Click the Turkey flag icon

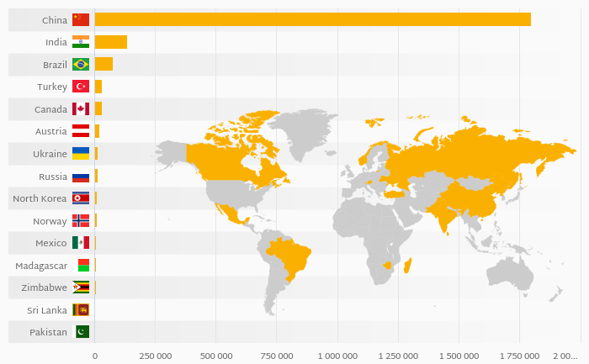coord(81,87)
